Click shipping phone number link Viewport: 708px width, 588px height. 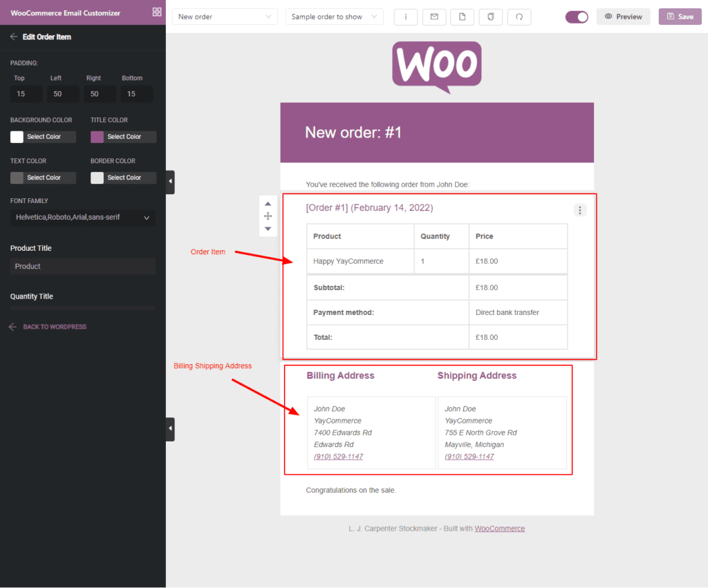tap(469, 457)
